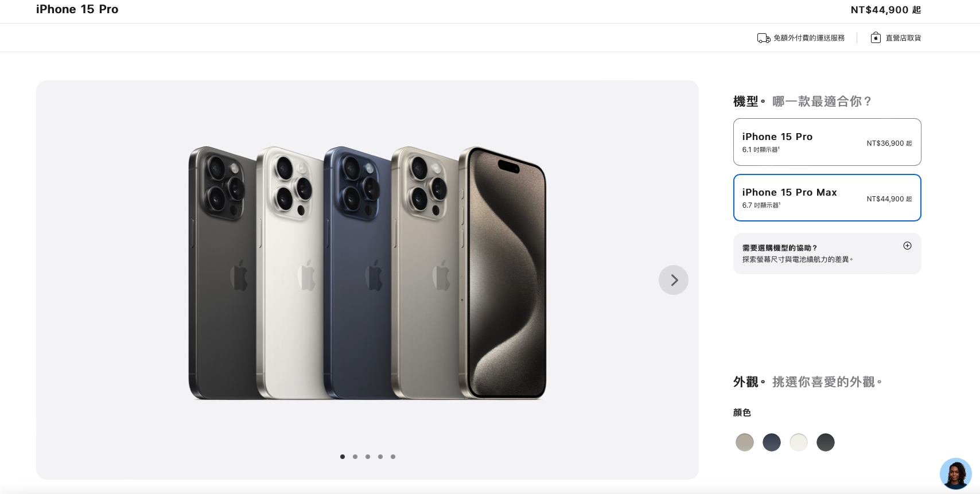The width and height of the screenshot is (980, 494).
Task: Go to the fourth gallery dot
Action: tap(380, 457)
